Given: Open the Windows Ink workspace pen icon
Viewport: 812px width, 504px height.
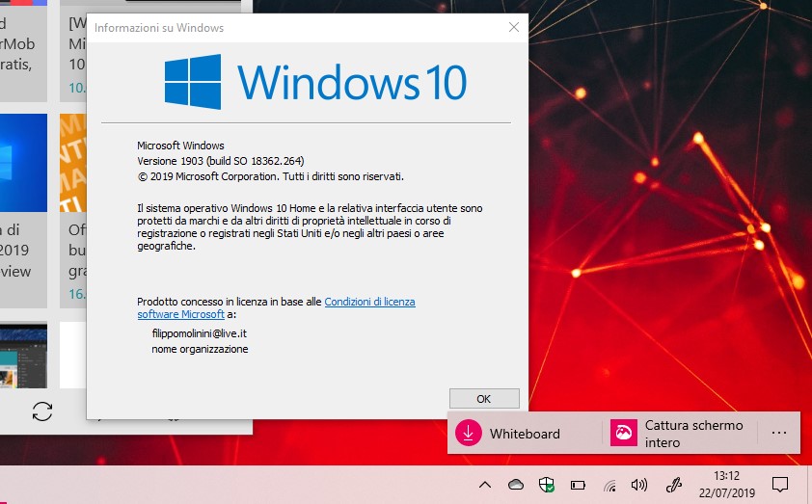Looking at the screenshot, I should (674, 485).
